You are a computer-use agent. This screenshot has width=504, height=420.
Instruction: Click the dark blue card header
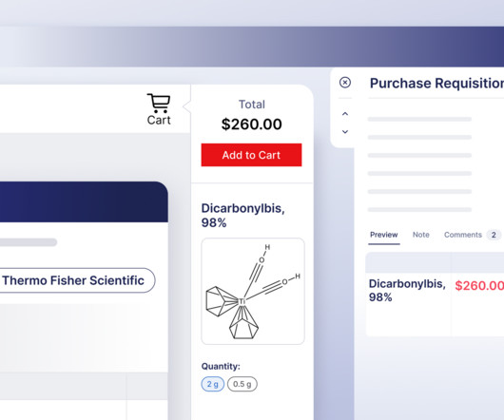(84, 202)
